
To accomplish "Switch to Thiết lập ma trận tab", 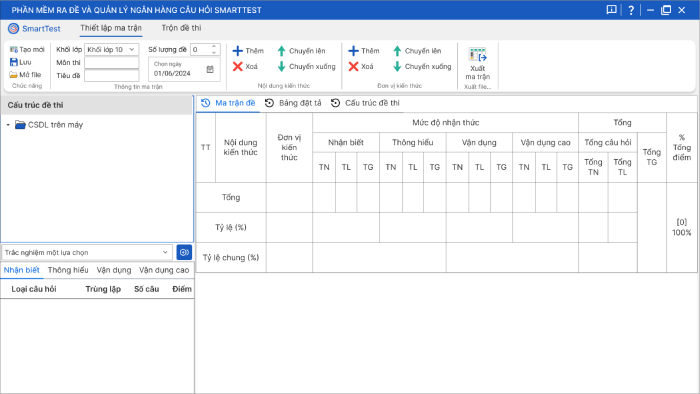I will point(111,28).
